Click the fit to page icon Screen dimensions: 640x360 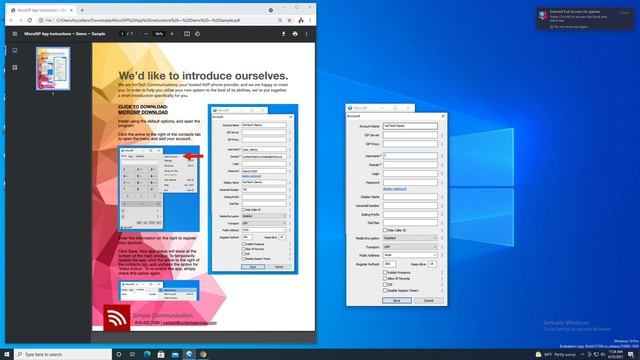click(187, 34)
